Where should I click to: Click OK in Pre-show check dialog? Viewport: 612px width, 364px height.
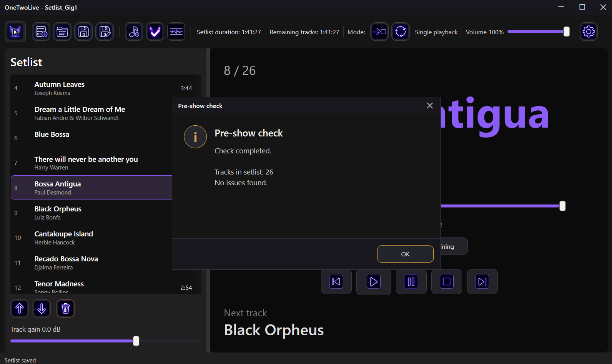click(405, 254)
